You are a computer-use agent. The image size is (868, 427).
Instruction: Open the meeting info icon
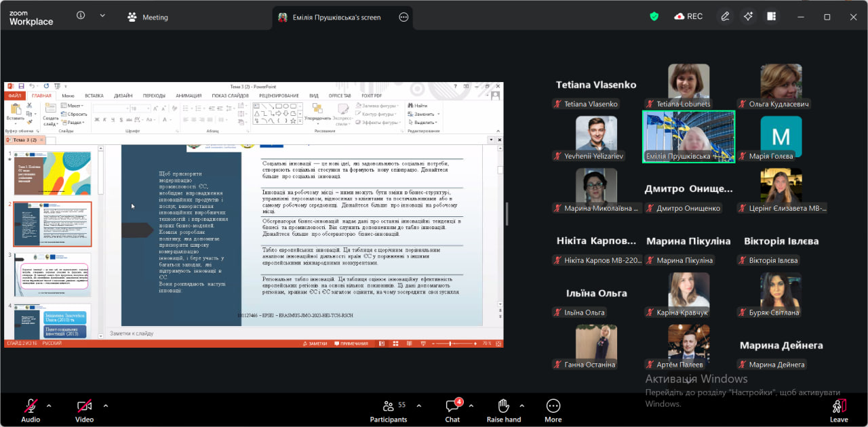pyautogui.click(x=81, y=16)
